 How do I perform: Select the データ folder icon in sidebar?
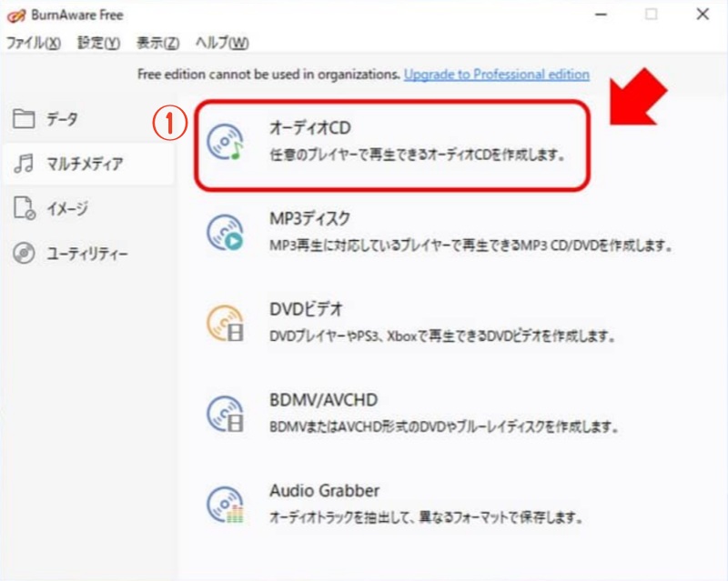tap(24, 118)
